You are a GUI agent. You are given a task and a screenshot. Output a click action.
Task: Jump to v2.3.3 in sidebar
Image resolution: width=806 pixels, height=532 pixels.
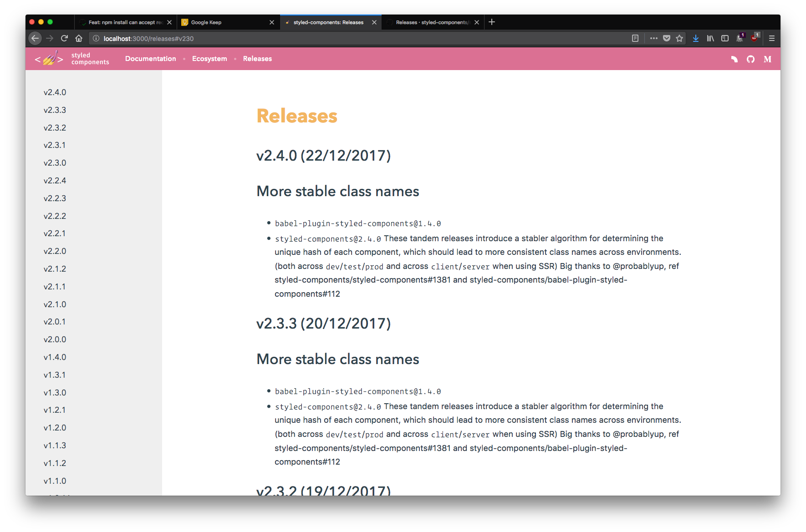55,110
